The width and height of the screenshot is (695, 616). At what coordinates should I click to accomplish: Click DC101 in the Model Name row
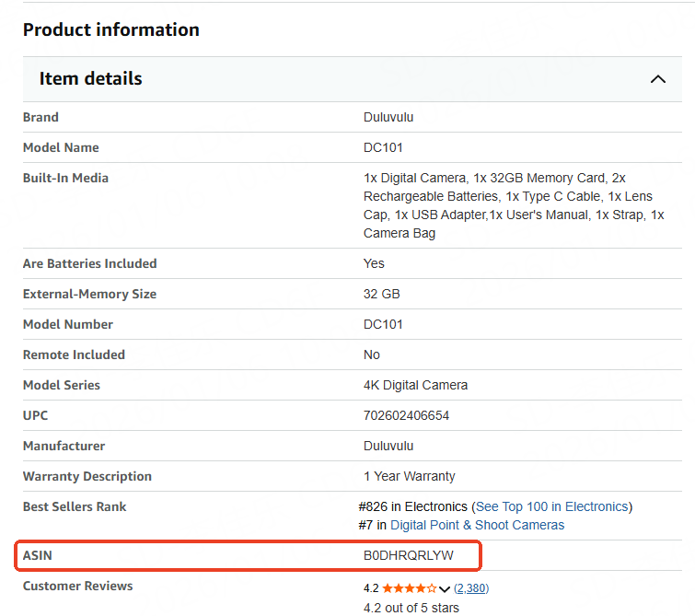[383, 147]
